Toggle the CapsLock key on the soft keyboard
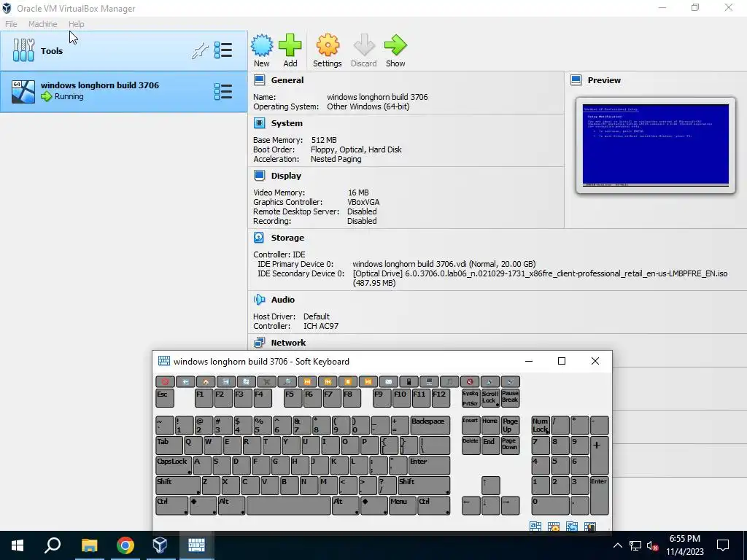747x560 pixels. (x=174, y=465)
